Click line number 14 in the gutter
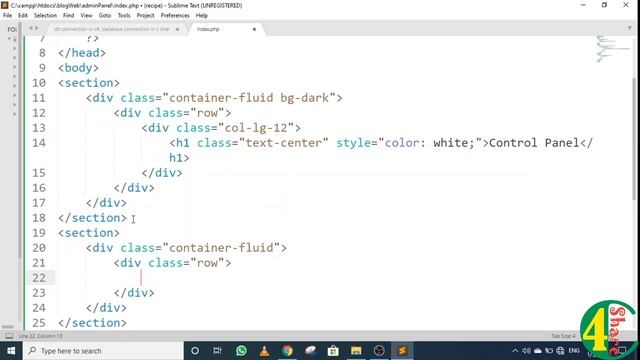The width and height of the screenshot is (640, 360). pos(39,143)
